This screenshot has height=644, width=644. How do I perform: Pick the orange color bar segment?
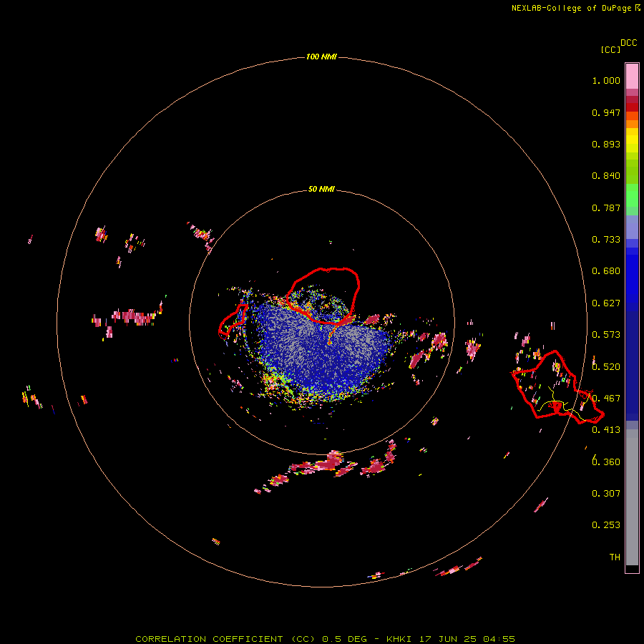pos(632,124)
